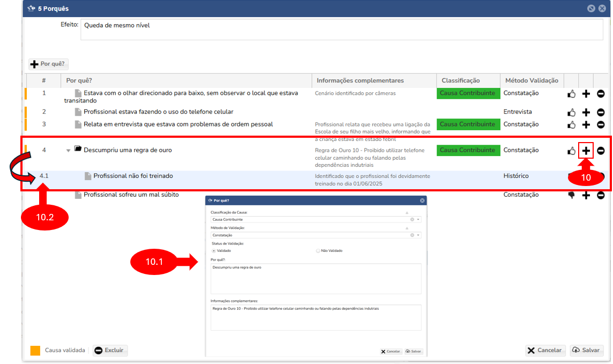Remove row 1 using its minus icon
The image size is (613, 364).
[x=601, y=94]
